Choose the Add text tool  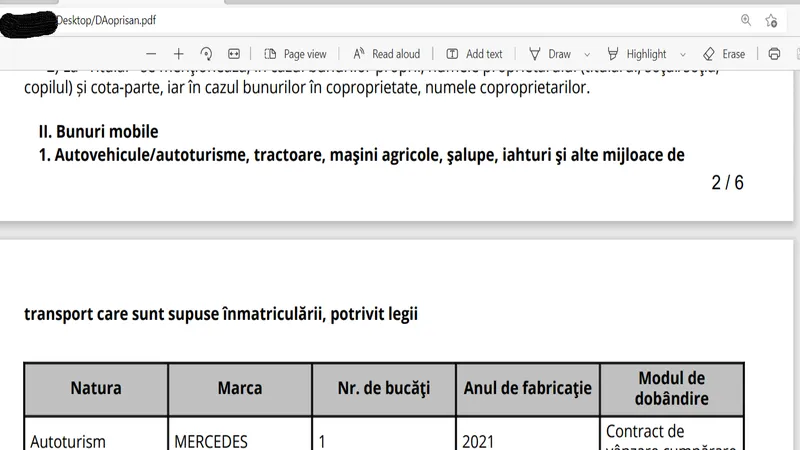474,54
